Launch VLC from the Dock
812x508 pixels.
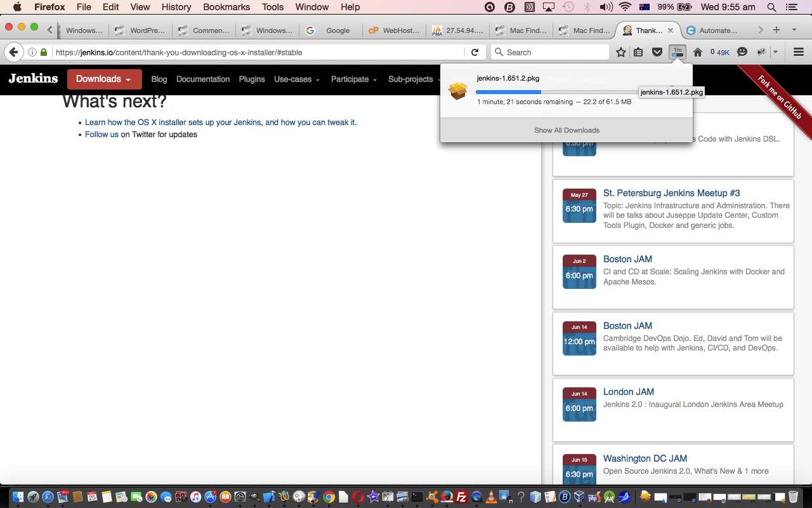point(490,497)
